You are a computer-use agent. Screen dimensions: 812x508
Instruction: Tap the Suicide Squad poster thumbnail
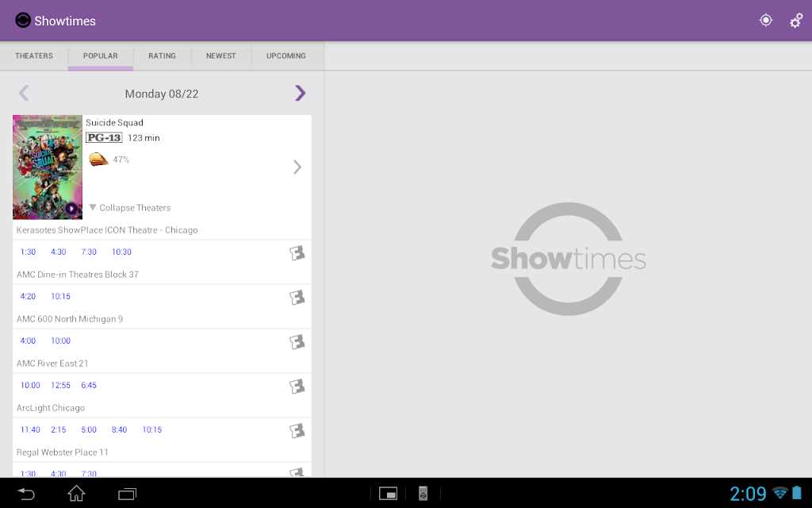pyautogui.click(x=48, y=167)
